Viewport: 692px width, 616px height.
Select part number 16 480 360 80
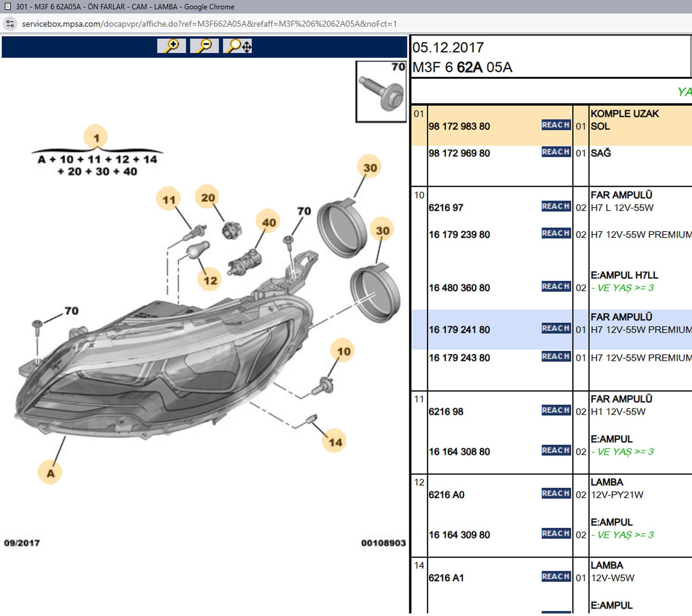tap(459, 288)
